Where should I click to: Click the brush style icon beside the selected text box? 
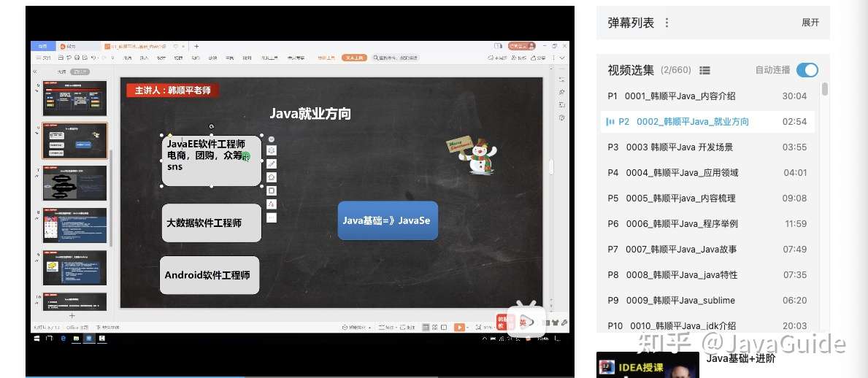pos(272,163)
